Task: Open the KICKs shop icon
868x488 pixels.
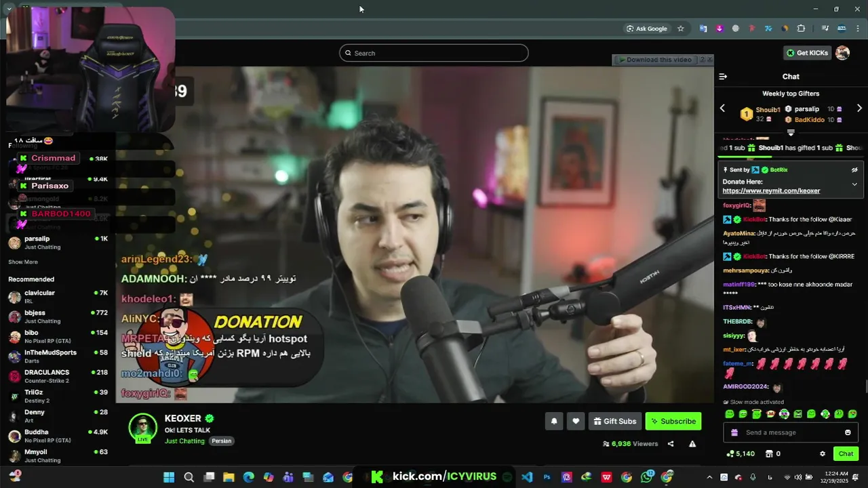Action: pos(773,453)
